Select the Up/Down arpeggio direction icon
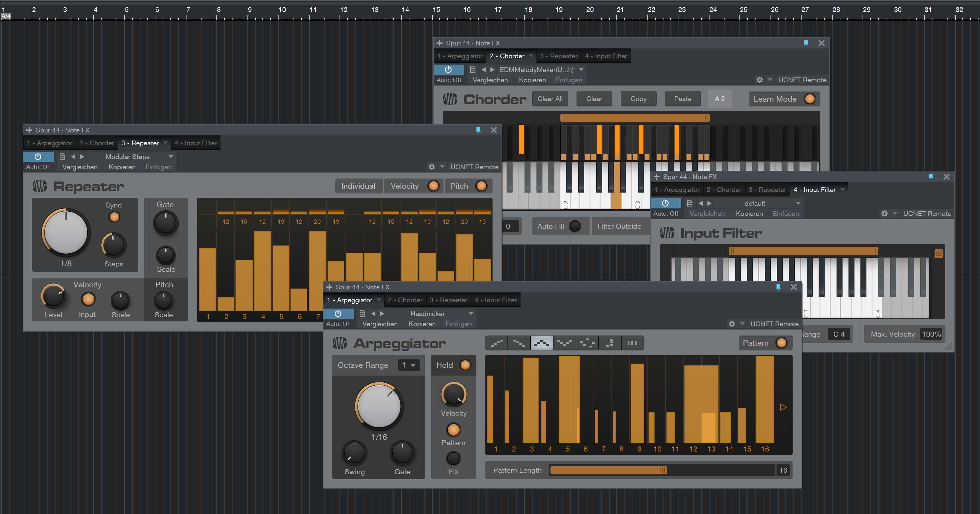This screenshot has height=514, width=980. [542, 343]
